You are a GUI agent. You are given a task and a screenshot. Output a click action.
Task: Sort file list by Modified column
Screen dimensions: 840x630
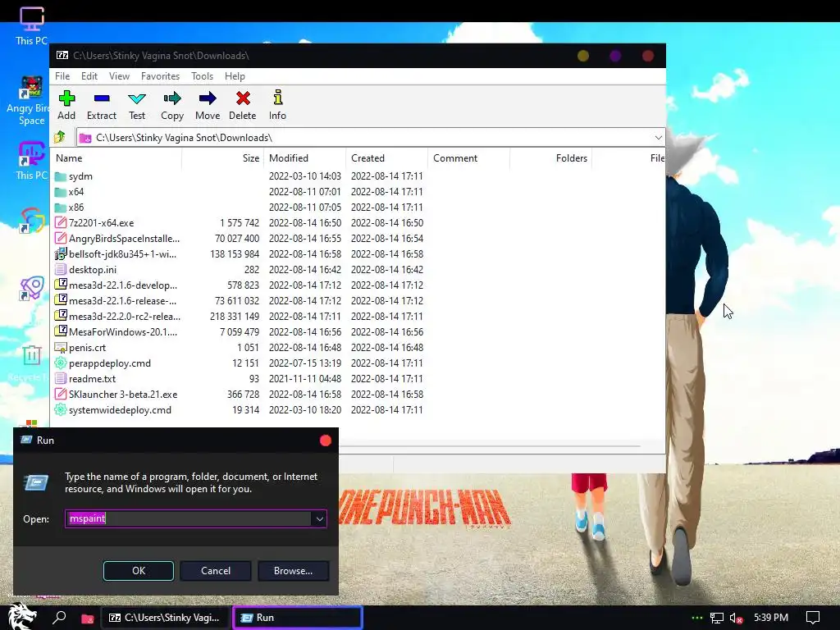pyautogui.click(x=305, y=158)
